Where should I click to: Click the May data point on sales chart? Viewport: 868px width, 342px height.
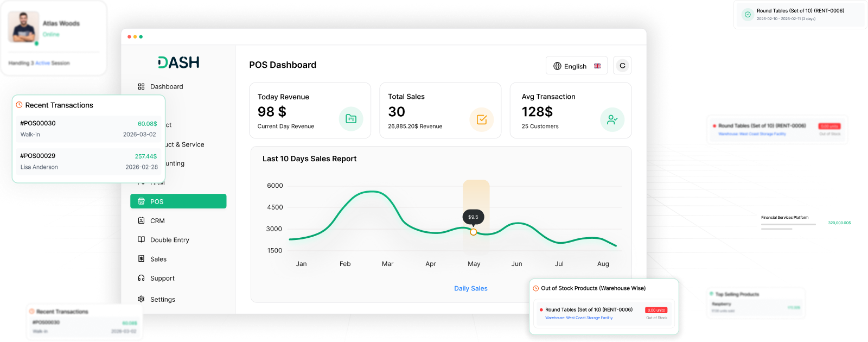point(474,232)
